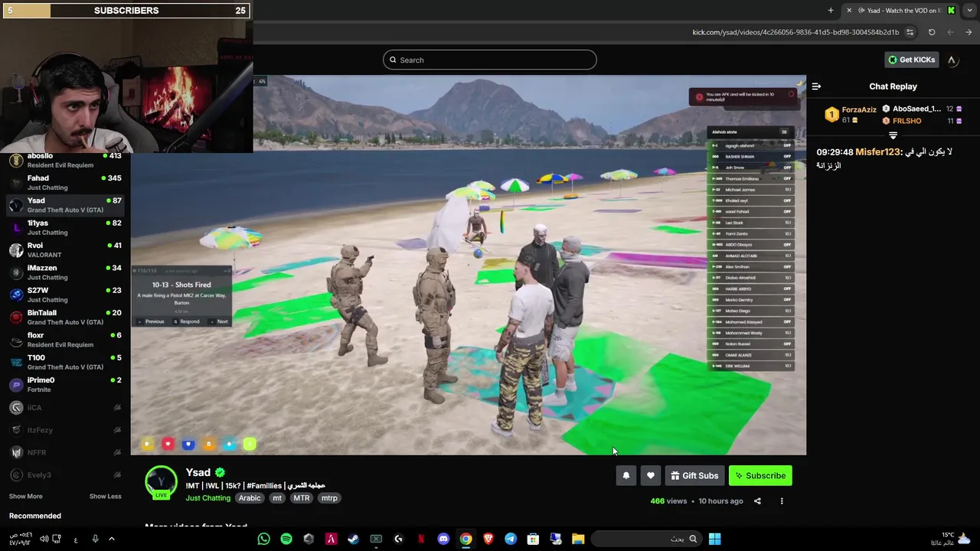Open Steam from the taskbar
The height and width of the screenshot is (551, 980).
[x=353, y=539]
